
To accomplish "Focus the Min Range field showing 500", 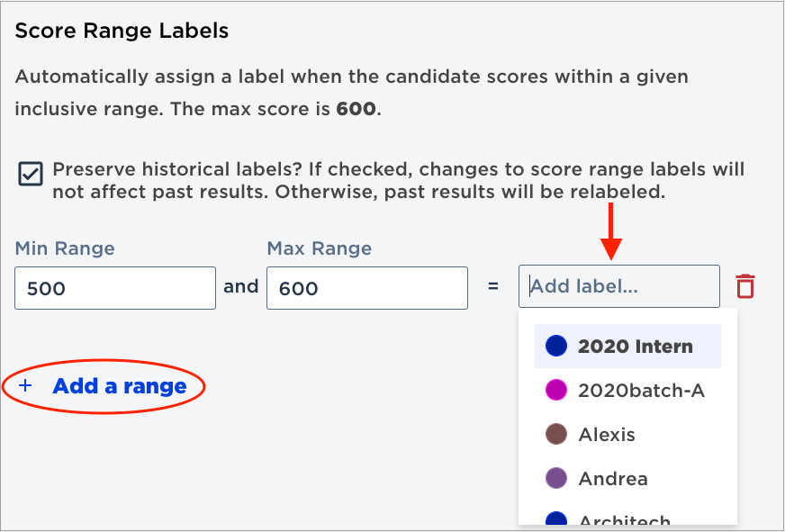I will click(x=115, y=288).
